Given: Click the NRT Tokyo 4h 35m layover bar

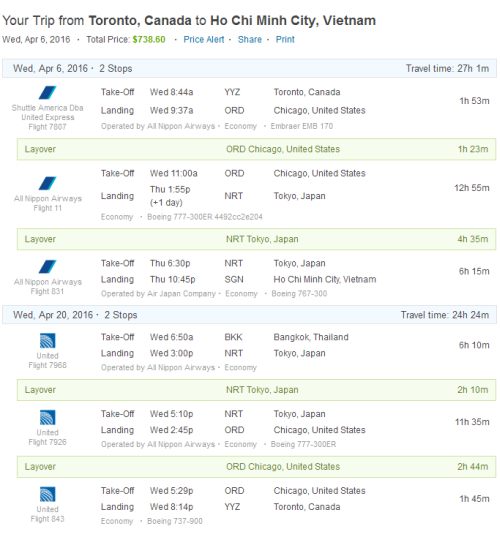Looking at the screenshot, I should point(256,239).
